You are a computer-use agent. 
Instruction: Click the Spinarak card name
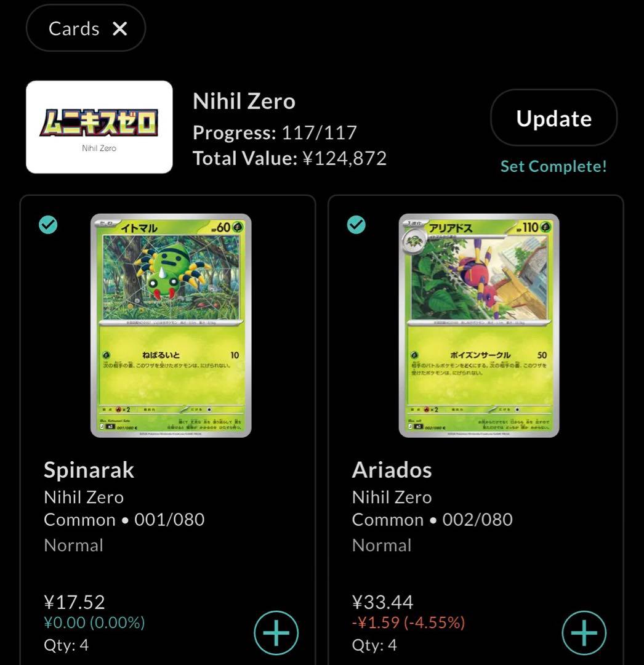coord(89,470)
